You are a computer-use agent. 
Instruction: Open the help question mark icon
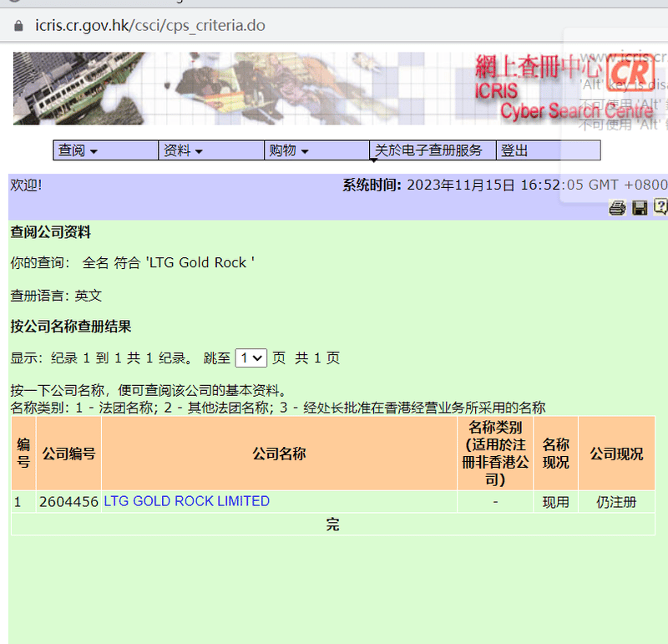coord(660,207)
